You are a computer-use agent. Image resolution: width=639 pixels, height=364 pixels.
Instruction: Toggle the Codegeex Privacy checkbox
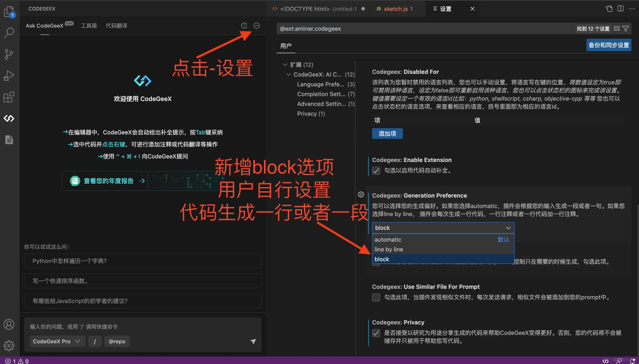[x=376, y=333]
